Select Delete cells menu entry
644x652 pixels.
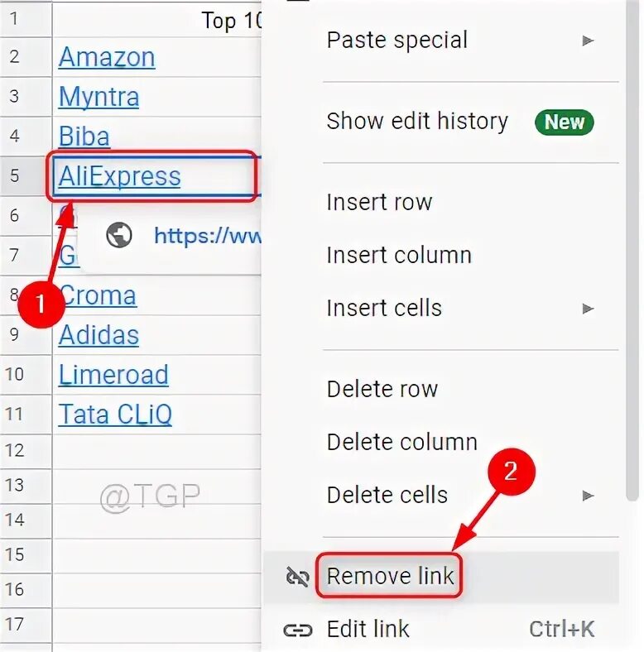tap(441, 496)
